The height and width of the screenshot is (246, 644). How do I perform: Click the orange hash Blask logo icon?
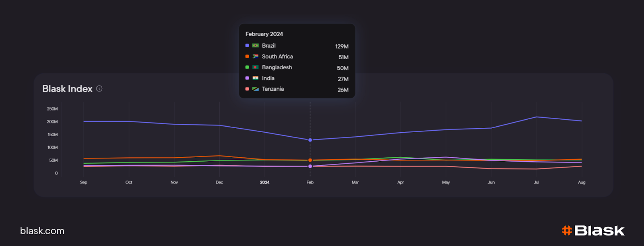(x=567, y=231)
